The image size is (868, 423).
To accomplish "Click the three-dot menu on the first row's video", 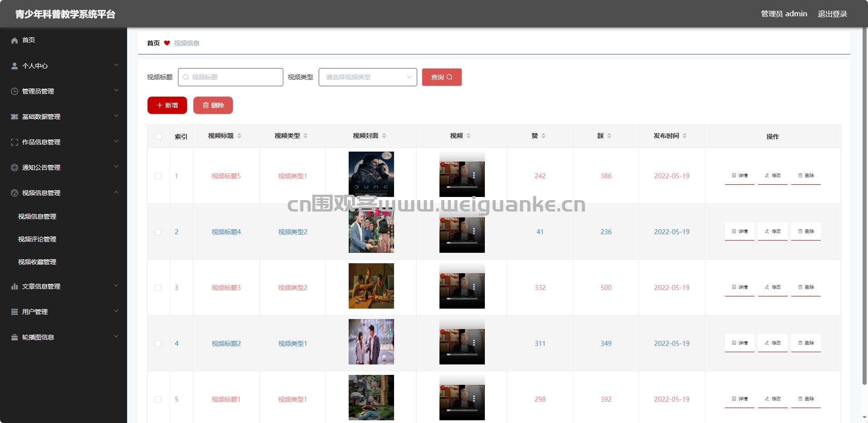I will coord(474,175).
